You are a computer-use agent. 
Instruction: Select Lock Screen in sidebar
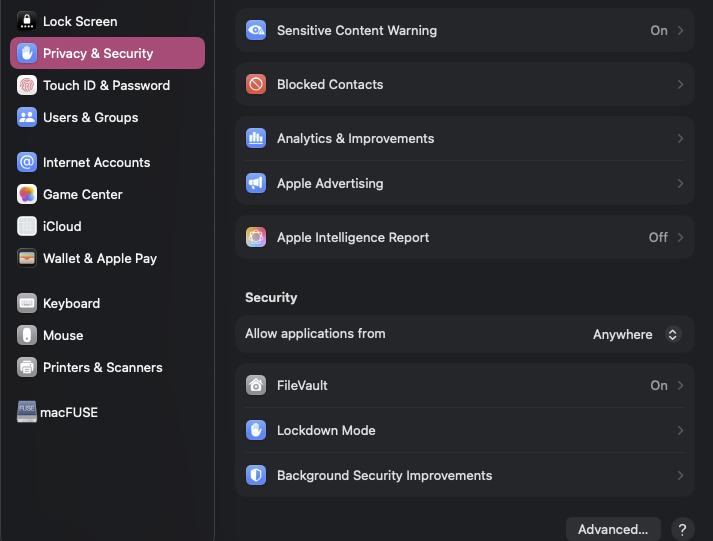[80, 21]
